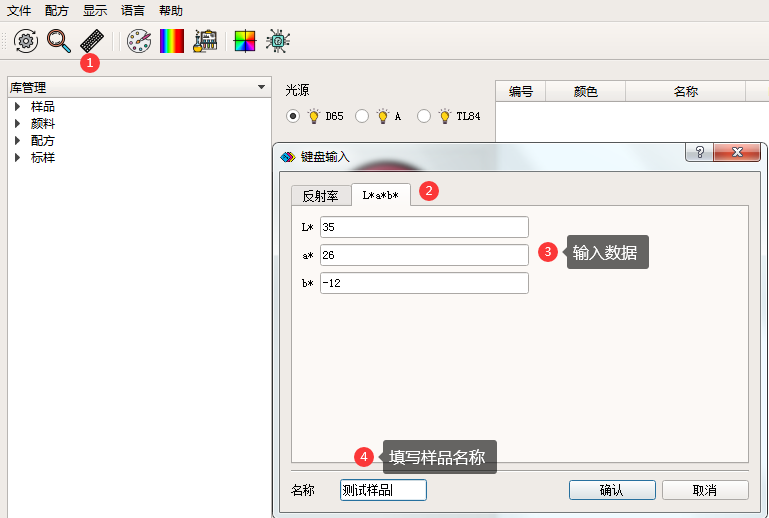
Task: Click the chip processor toolbar icon
Action: 278,41
